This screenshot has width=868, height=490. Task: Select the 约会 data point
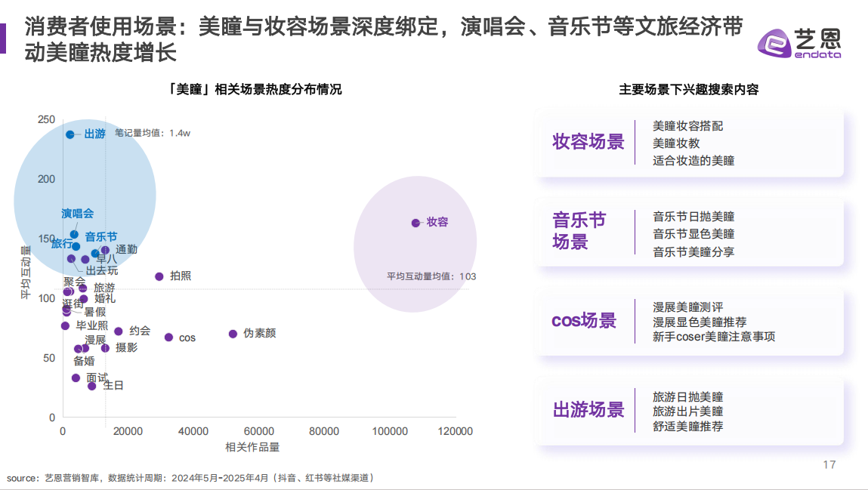(x=119, y=331)
